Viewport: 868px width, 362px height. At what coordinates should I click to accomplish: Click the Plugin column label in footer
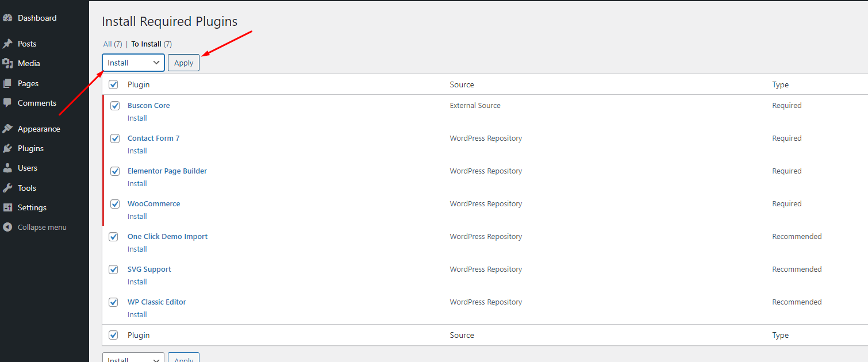[139, 335]
